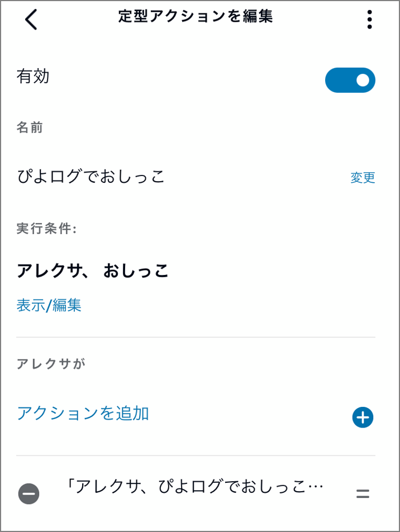This screenshot has width=400, height=532.
Task: Disable the 有効 toggle switch
Action: pyautogui.click(x=350, y=80)
